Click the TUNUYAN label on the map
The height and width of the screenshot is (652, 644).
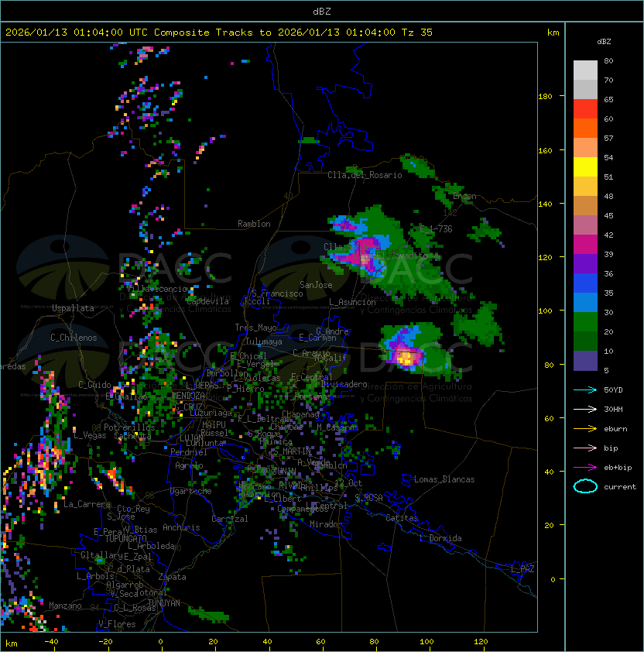[163, 602]
